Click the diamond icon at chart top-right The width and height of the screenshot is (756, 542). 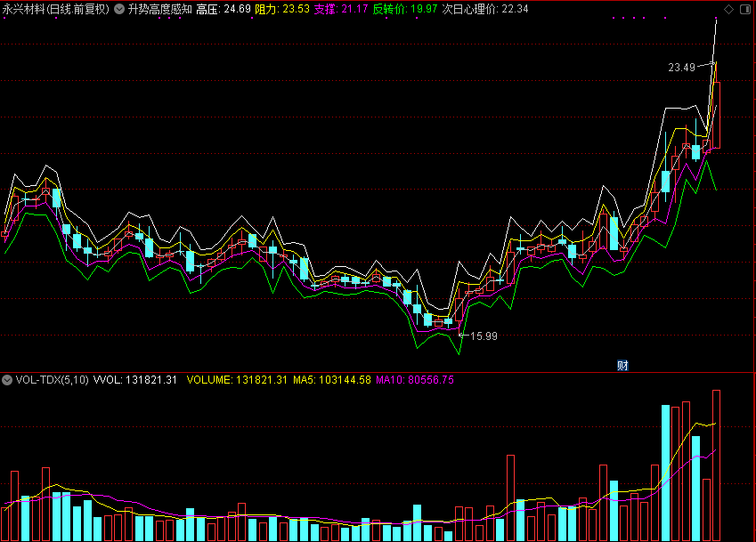[x=729, y=9]
